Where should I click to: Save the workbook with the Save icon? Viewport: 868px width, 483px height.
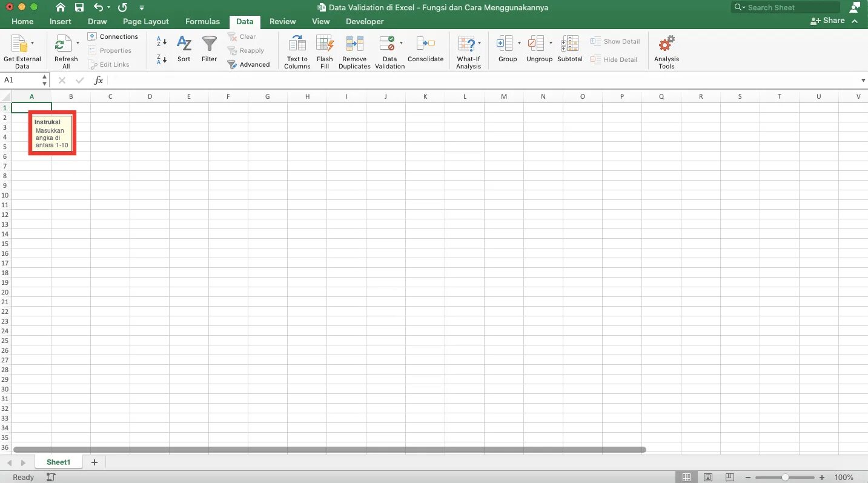click(x=79, y=7)
